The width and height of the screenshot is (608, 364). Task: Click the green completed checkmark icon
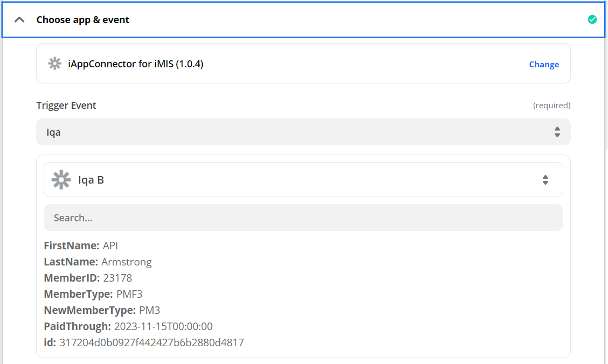click(592, 20)
